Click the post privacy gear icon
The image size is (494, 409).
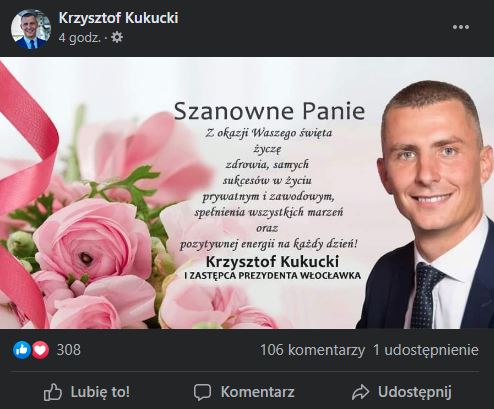pos(117,37)
